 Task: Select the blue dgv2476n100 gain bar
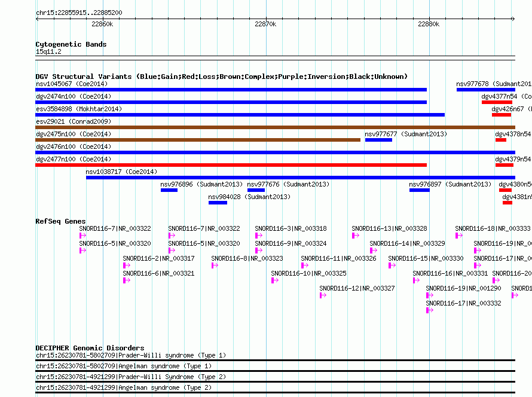(275, 152)
